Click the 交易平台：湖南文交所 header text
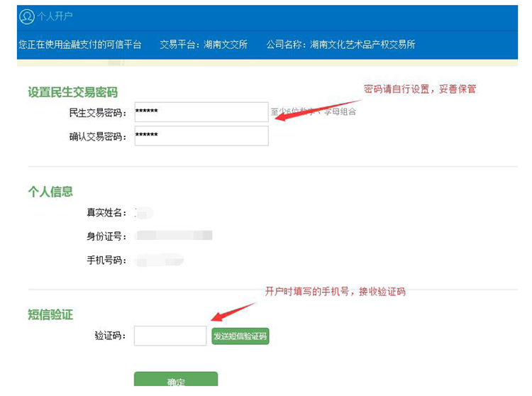The image size is (532, 396). [204, 44]
